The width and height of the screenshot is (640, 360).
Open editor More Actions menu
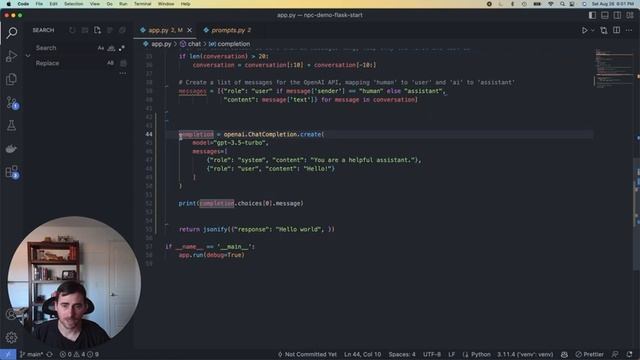[629, 30]
